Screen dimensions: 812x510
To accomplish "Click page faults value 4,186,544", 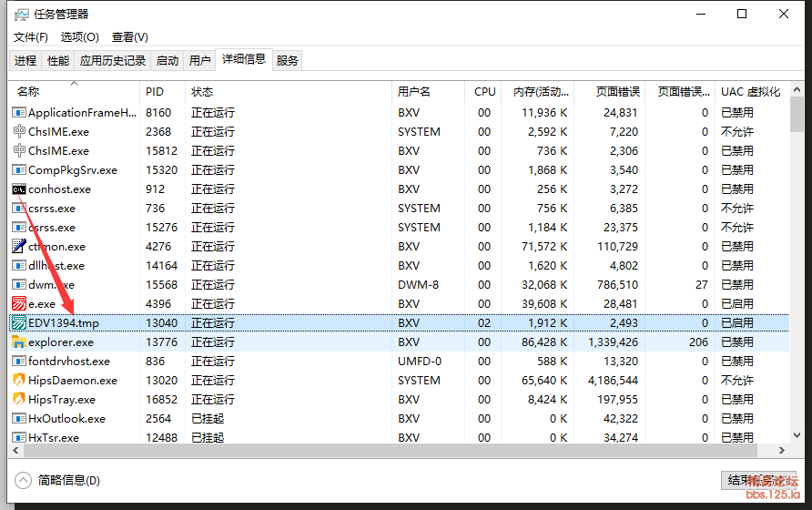I will pos(614,381).
